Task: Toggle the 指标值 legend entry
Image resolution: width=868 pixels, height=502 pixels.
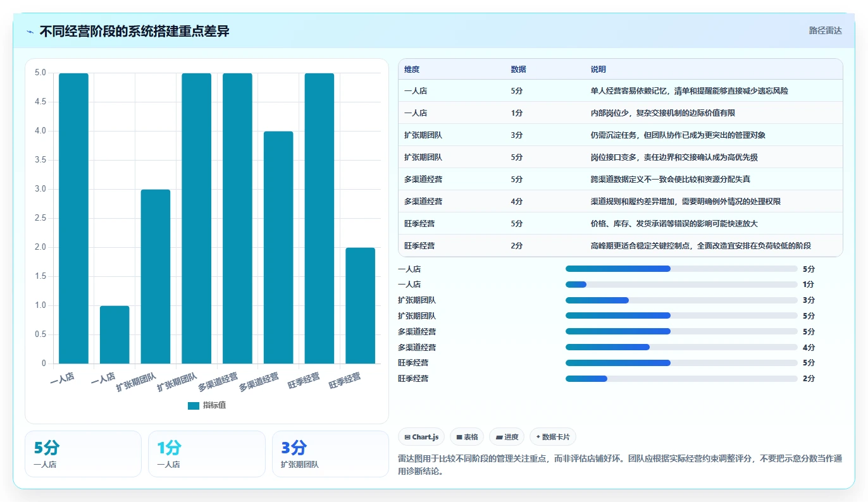Action: 207,405
